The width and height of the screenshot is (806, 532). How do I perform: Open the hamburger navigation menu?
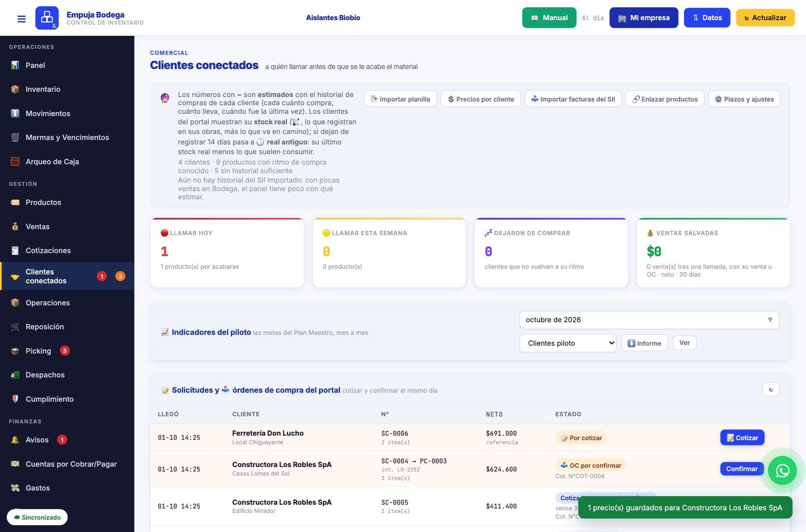pyautogui.click(x=22, y=19)
